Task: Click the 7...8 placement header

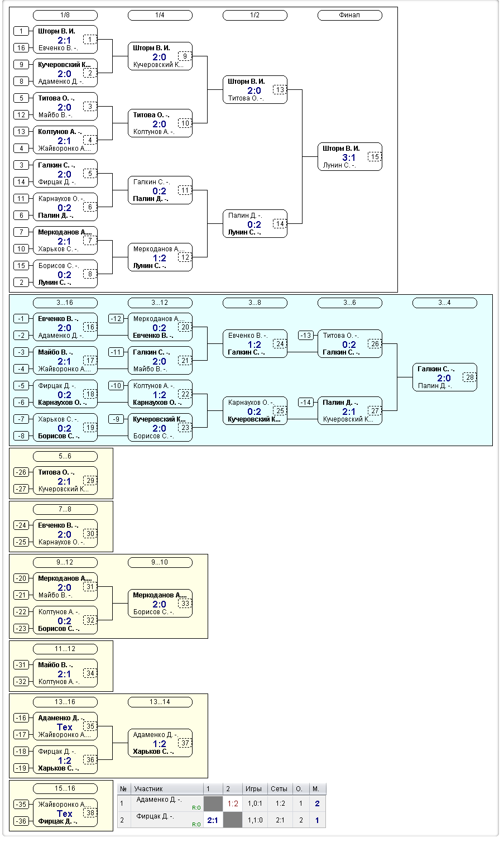Action: (x=65, y=509)
